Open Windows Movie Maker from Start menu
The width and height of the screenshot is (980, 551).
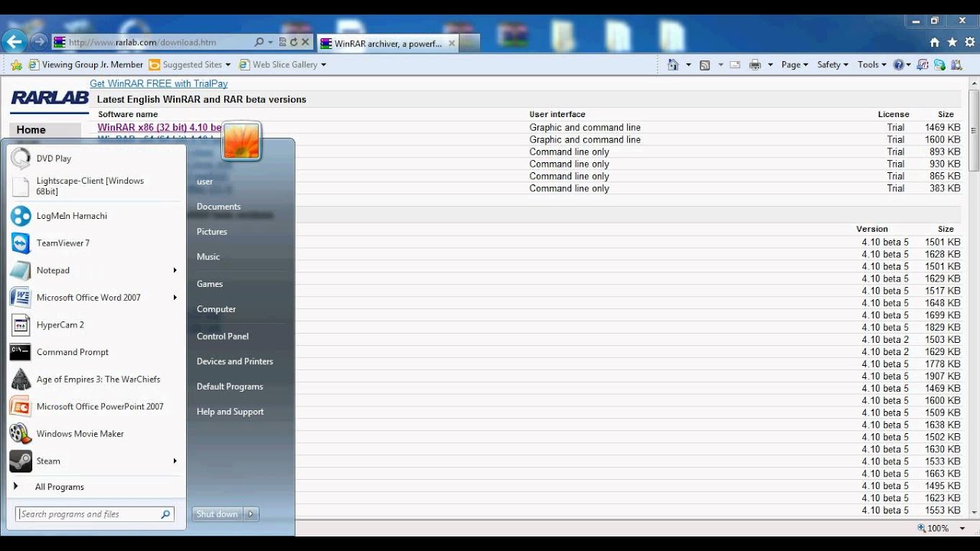pyautogui.click(x=95, y=434)
